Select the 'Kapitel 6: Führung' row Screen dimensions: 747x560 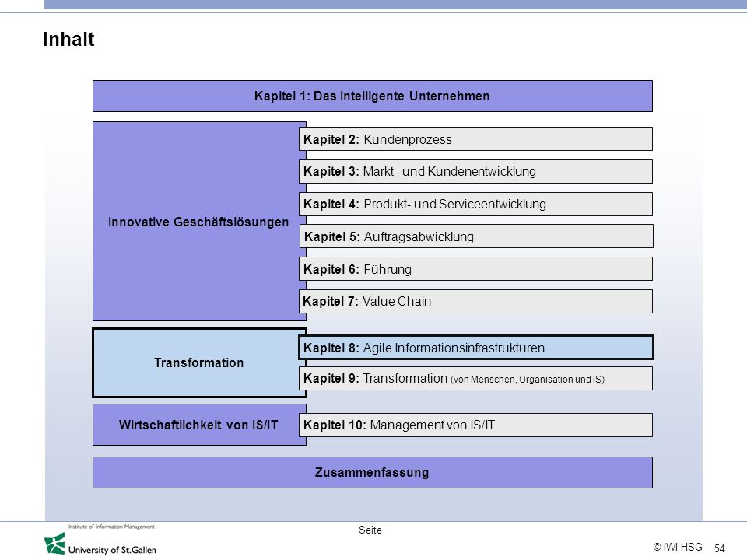click(x=475, y=269)
